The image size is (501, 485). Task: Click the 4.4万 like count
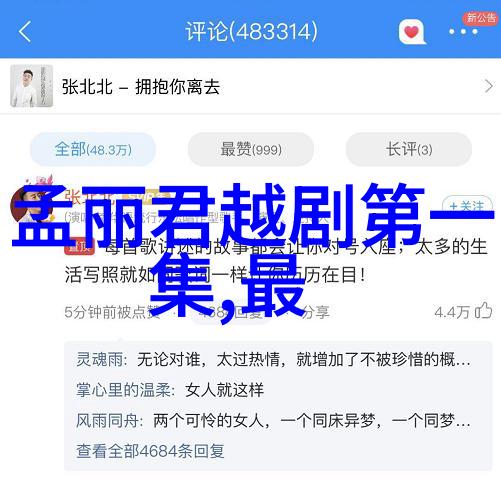452,312
